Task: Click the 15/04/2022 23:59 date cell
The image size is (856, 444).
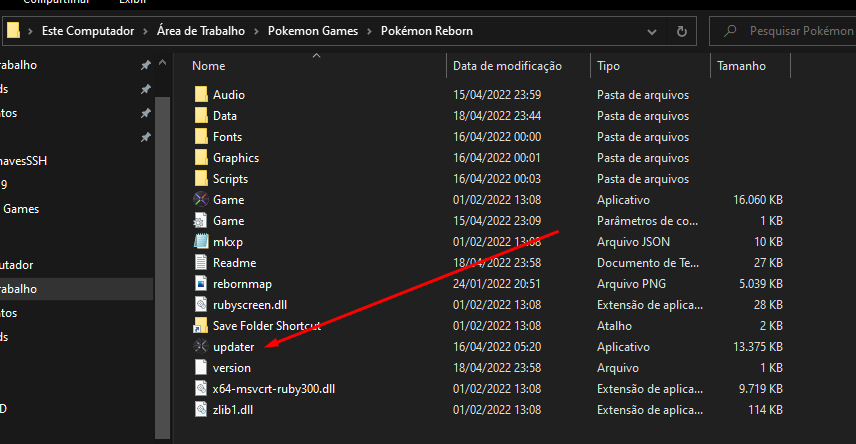Action: (497, 94)
